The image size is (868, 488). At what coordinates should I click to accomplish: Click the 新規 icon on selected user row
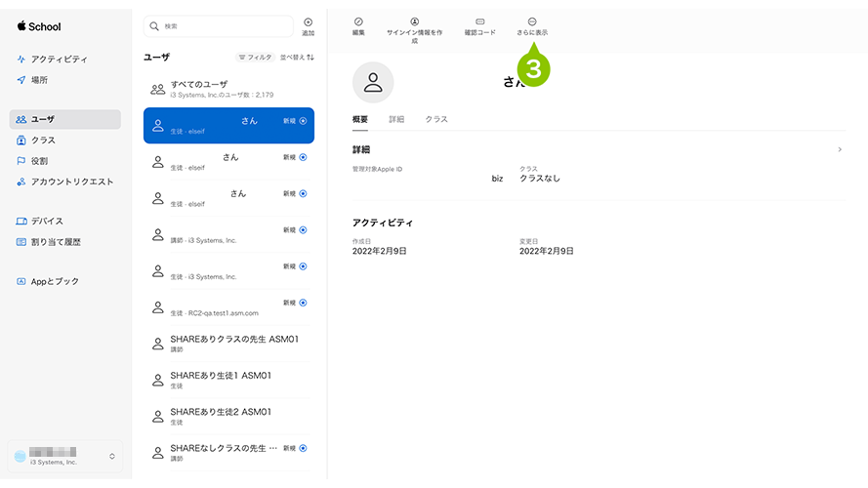pos(303,121)
